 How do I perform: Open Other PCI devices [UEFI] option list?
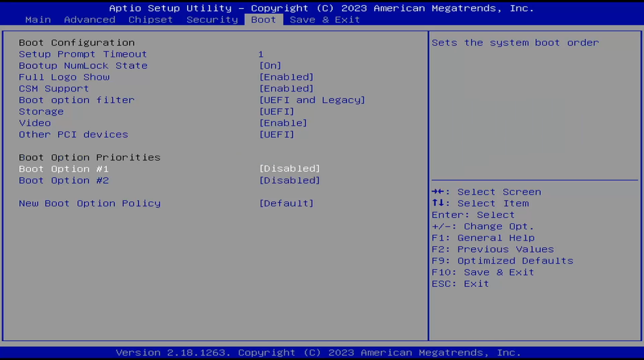[277, 135]
